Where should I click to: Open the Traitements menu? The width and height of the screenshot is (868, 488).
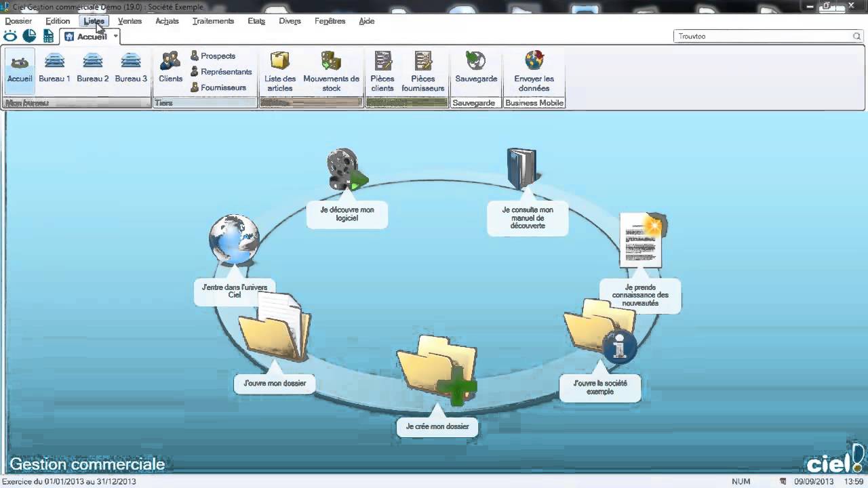(213, 21)
